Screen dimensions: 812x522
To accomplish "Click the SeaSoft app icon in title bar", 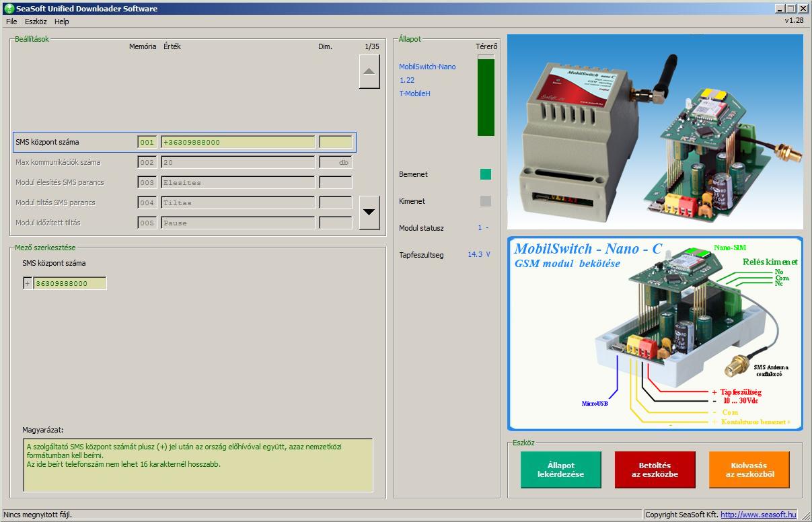I will (9, 9).
